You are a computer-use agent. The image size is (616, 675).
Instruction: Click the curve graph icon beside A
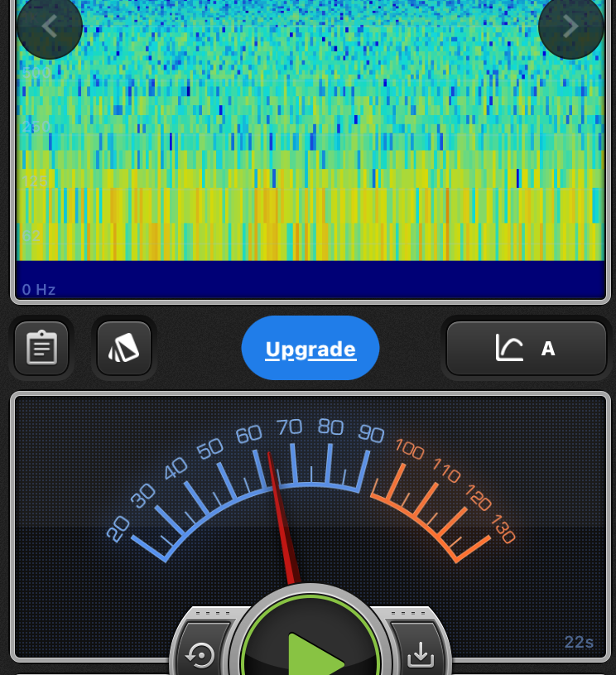tap(508, 349)
